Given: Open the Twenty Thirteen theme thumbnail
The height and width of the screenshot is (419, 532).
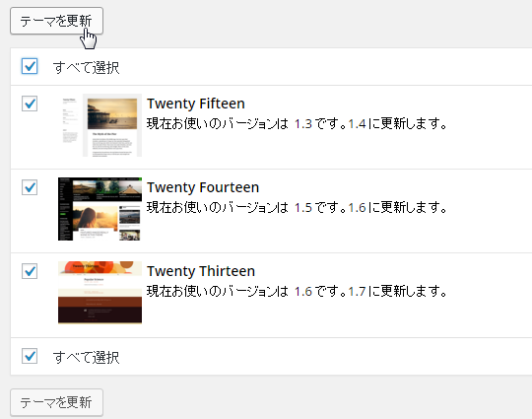Looking at the screenshot, I should tap(100, 293).
